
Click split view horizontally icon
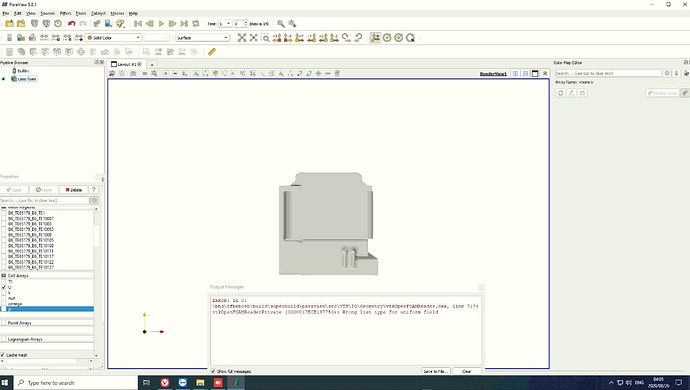[515, 74]
